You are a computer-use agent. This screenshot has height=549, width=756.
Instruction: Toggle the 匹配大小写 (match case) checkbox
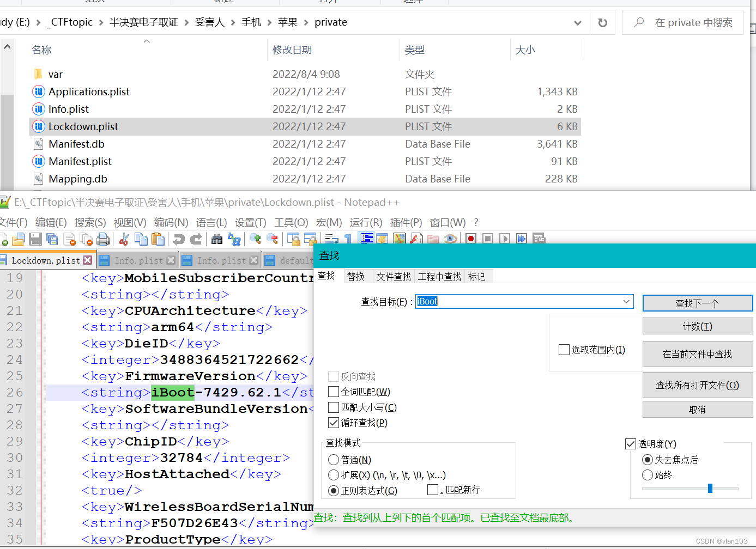click(334, 407)
